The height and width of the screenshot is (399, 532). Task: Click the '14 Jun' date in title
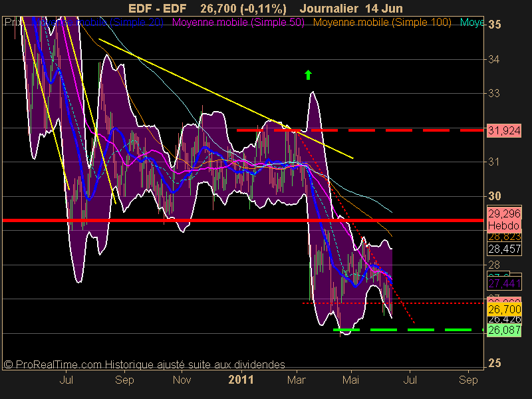(384, 9)
